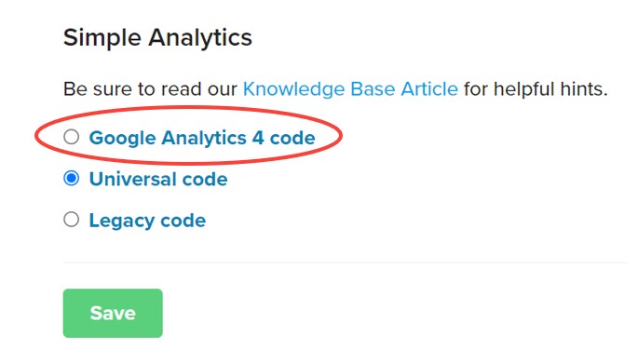This screenshot has width=638, height=364.
Task: Click the word 'Article' in the blue link
Action: (429, 89)
